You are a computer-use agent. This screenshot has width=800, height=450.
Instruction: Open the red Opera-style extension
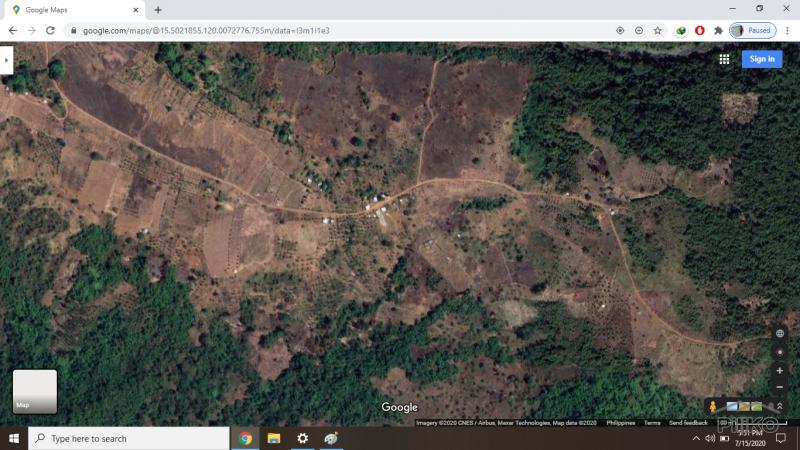point(699,31)
